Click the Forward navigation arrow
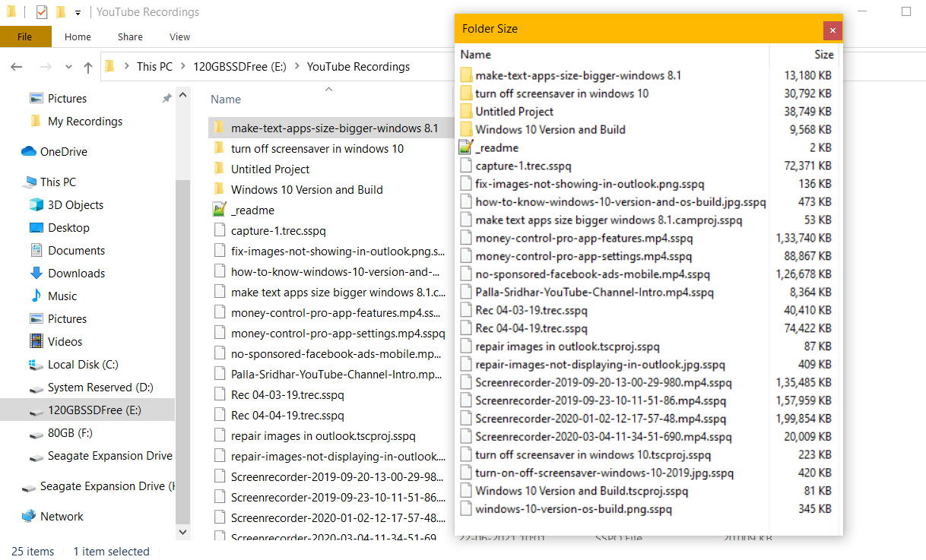The image size is (926, 560). point(45,67)
